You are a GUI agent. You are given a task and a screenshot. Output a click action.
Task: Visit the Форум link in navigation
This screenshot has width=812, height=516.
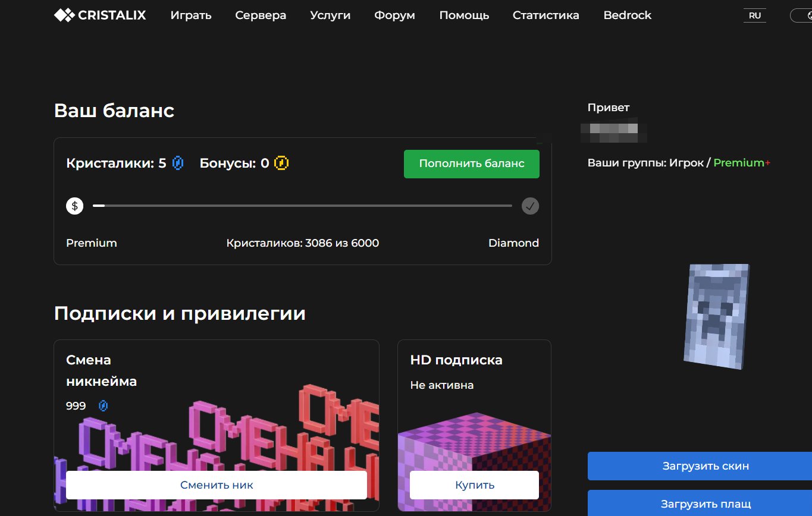[395, 15]
